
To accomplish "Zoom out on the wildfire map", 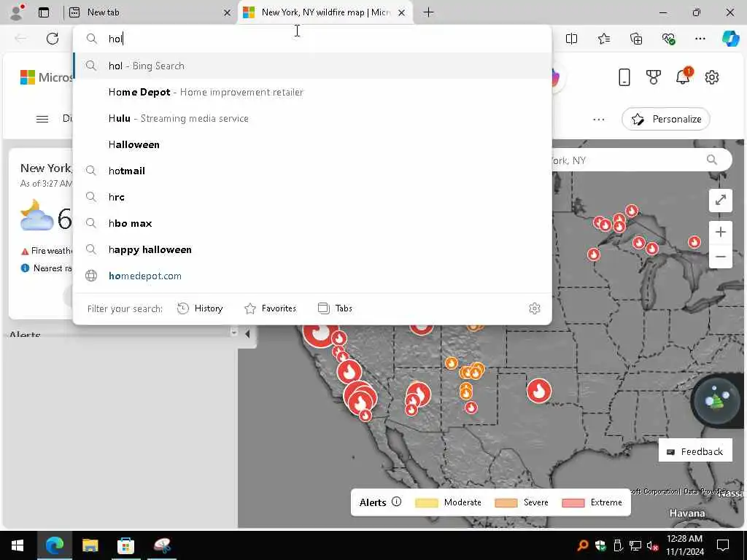I will click(x=720, y=257).
